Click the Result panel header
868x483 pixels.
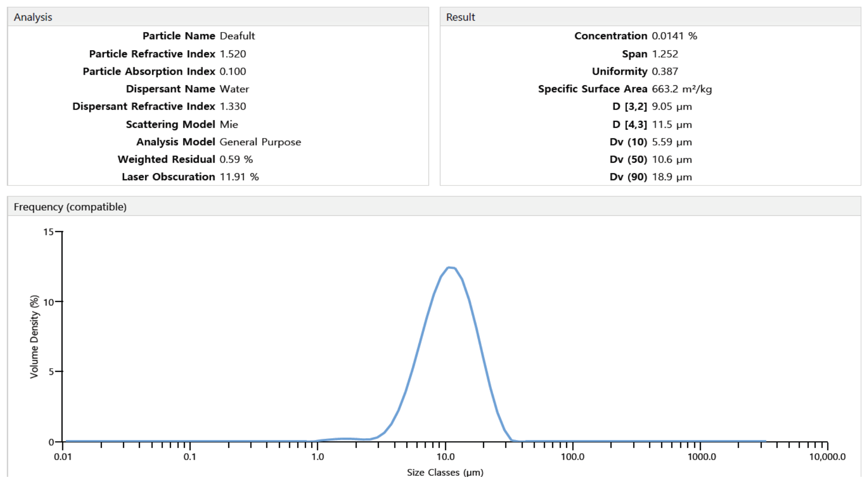pos(650,17)
